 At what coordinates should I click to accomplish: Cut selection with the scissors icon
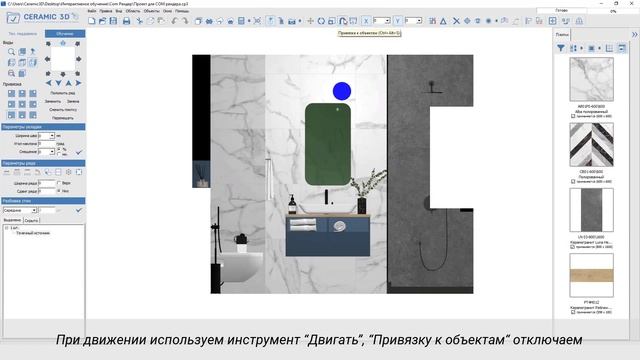pos(140,21)
